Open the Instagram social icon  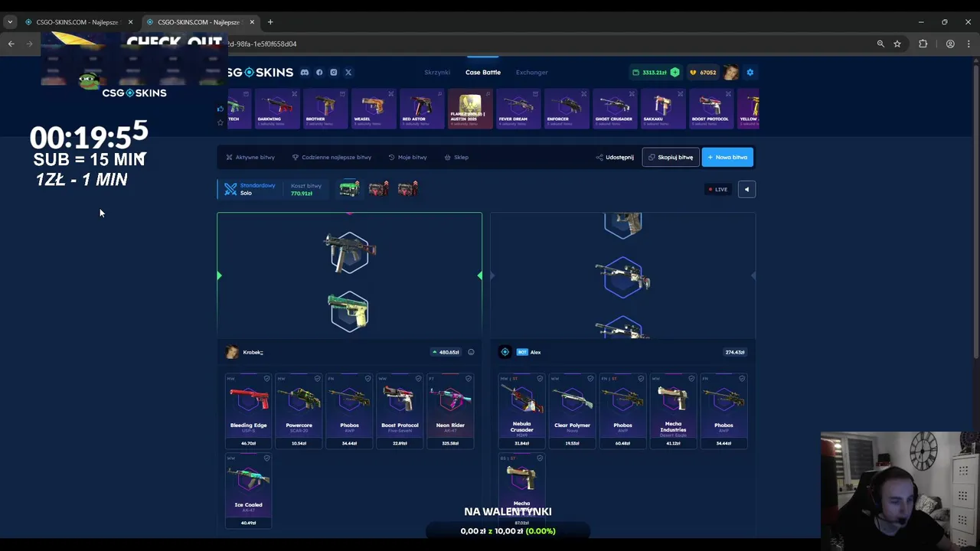tap(334, 72)
